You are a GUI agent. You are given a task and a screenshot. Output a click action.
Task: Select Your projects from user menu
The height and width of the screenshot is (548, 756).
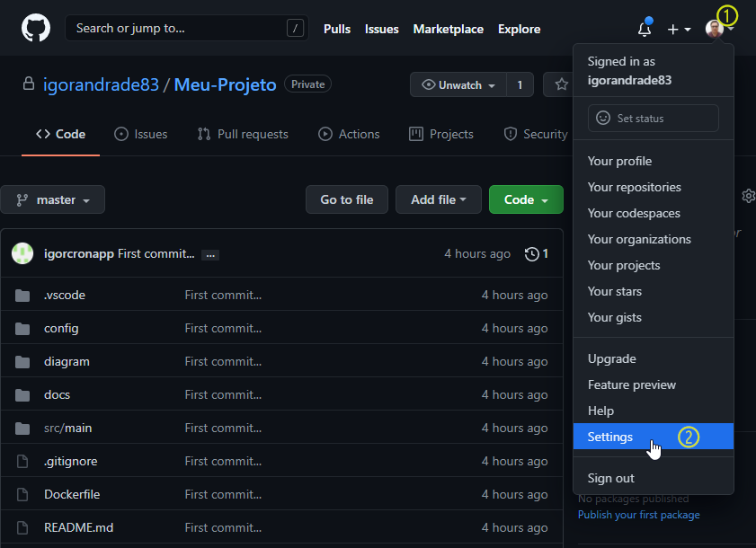click(654, 265)
